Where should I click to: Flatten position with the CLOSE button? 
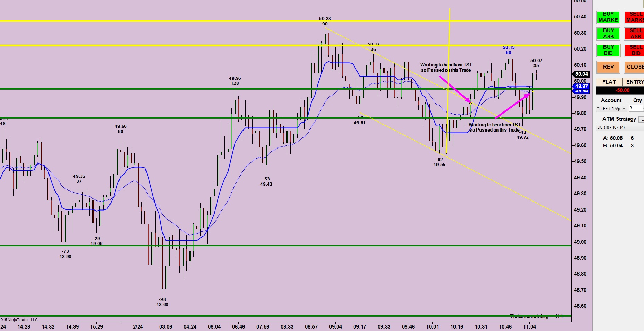coord(634,67)
